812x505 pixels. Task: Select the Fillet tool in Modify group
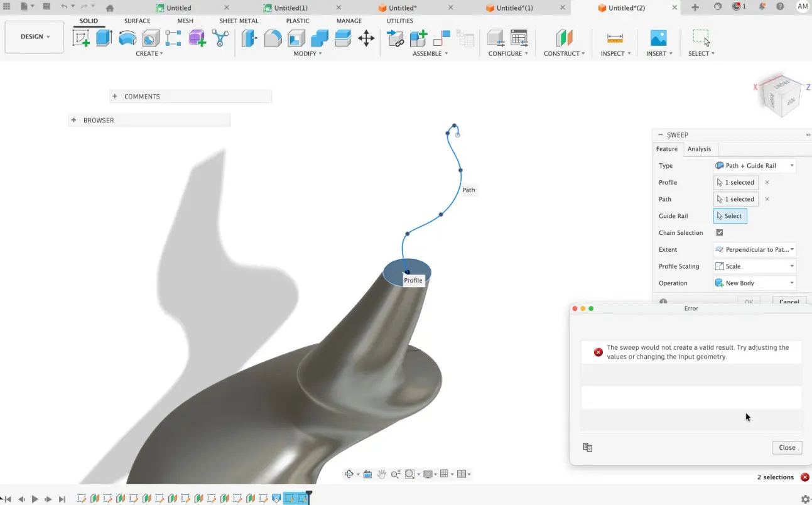coord(271,38)
